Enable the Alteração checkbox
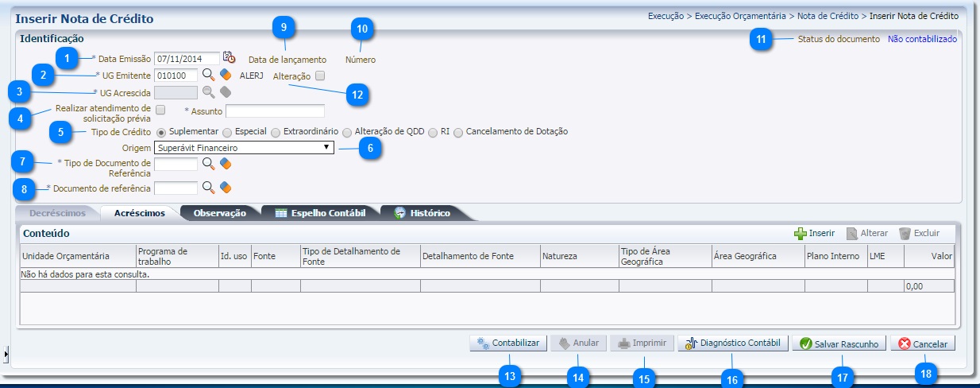Viewport: 980px width, 388px height. pos(320,76)
